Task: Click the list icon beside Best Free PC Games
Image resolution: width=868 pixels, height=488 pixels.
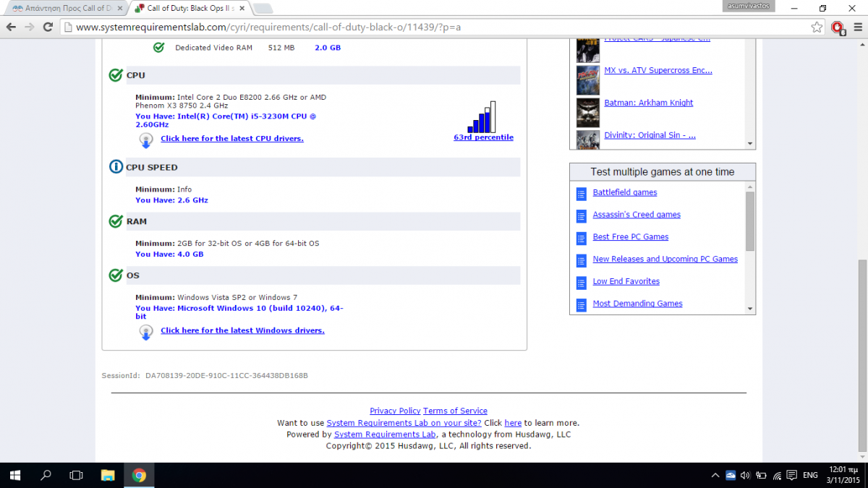Action: click(581, 238)
